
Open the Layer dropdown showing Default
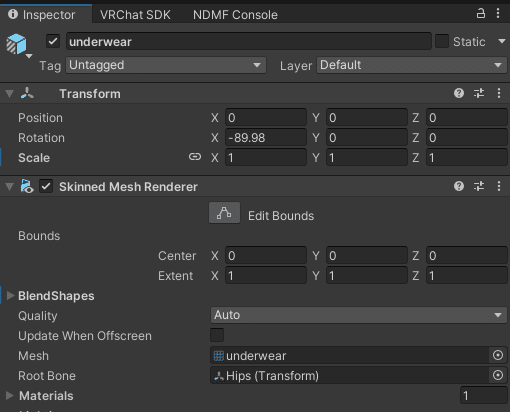tap(412, 65)
